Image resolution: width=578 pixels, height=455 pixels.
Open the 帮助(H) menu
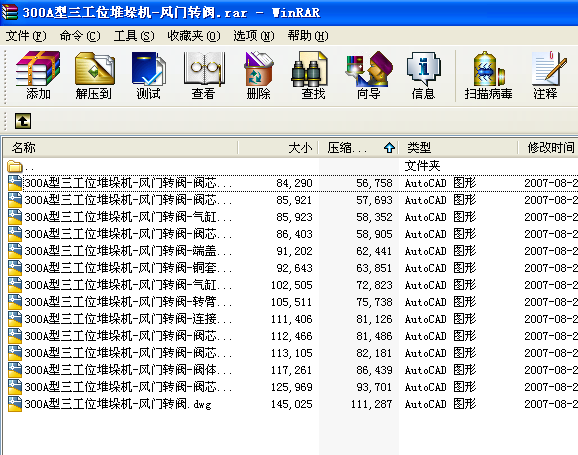click(x=308, y=36)
